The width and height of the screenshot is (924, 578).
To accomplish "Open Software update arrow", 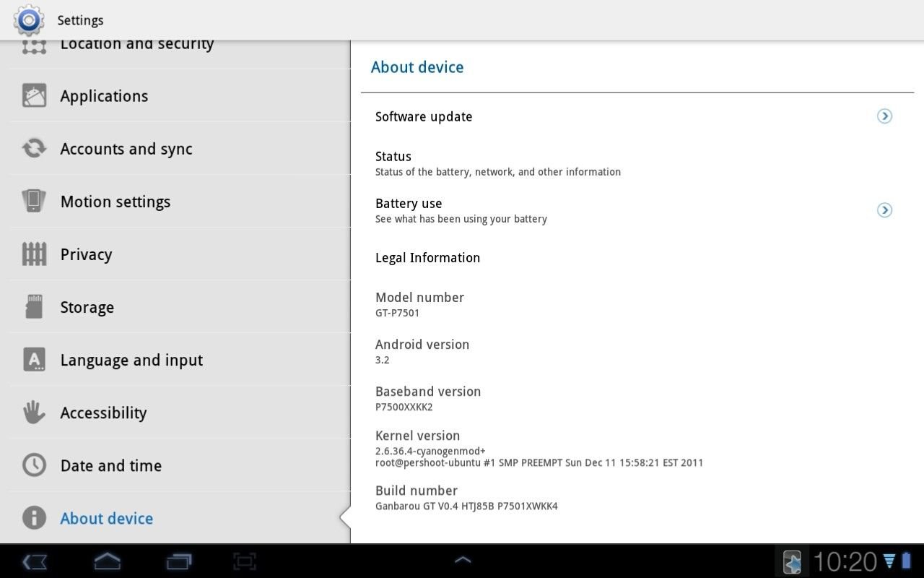I will 884,116.
